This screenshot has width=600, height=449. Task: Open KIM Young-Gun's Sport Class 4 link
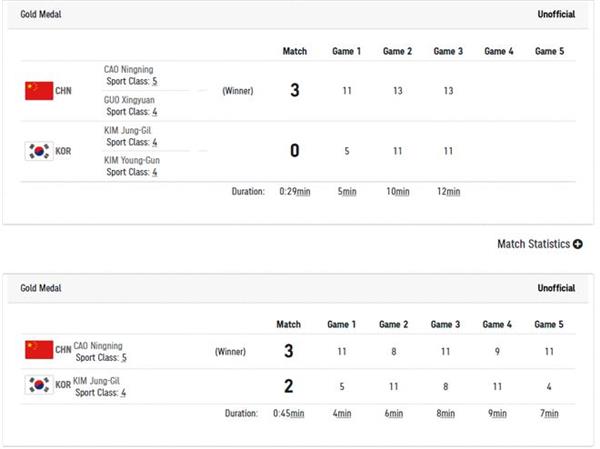click(153, 172)
